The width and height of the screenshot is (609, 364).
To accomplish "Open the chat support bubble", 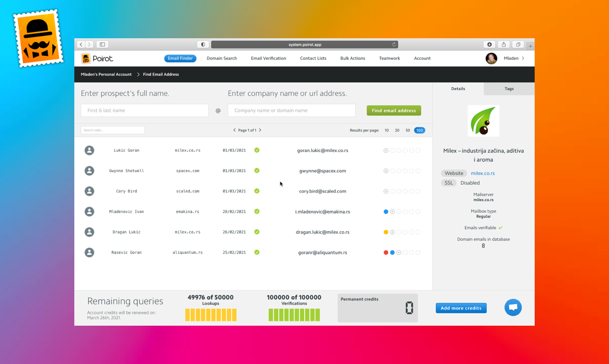I will point(513,307).
